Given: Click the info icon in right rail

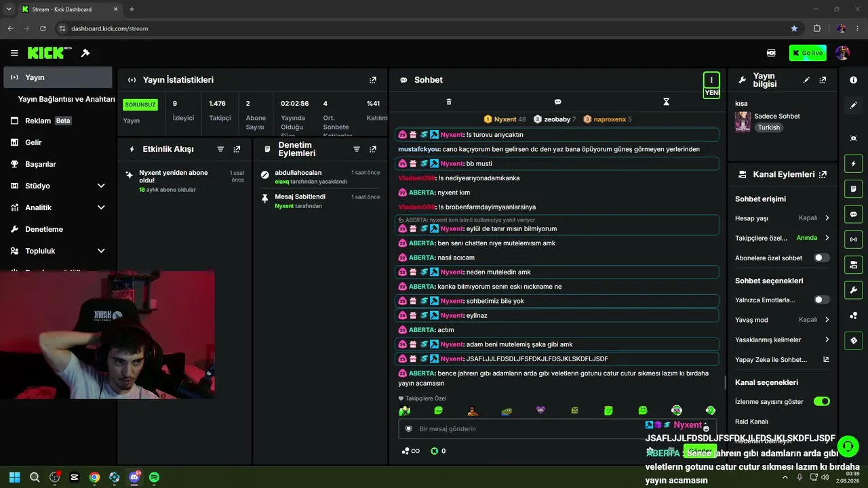Looking at the screenshot, I should point(853,80).
